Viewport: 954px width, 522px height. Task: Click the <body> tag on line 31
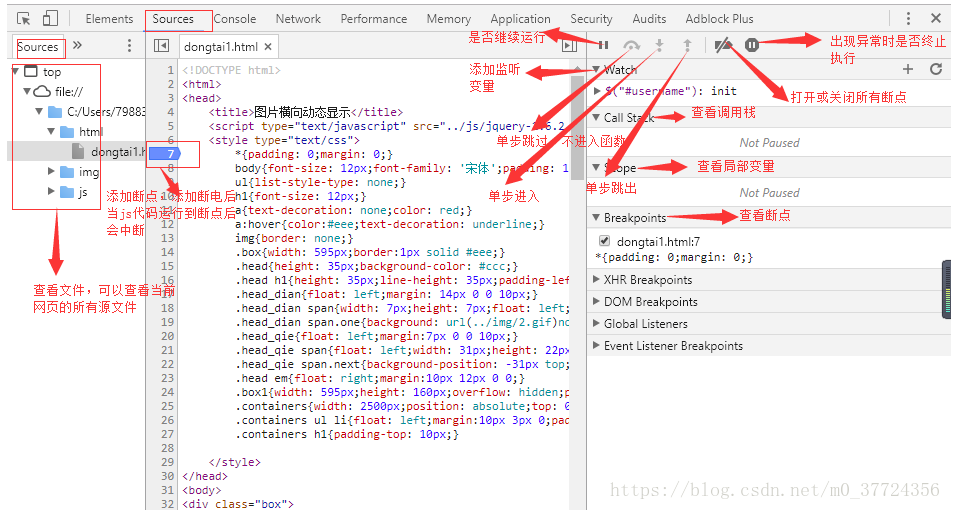click(201, 490)
